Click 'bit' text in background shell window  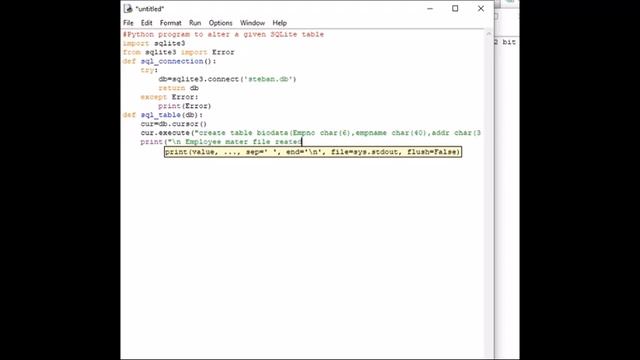[x=509, y=42]
